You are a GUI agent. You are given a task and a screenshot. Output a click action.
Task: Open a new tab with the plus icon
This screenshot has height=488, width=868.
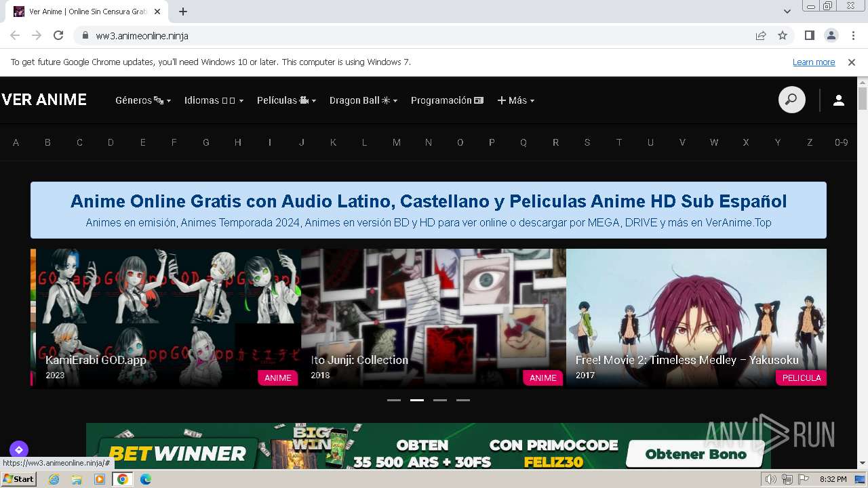click(183, 12)
